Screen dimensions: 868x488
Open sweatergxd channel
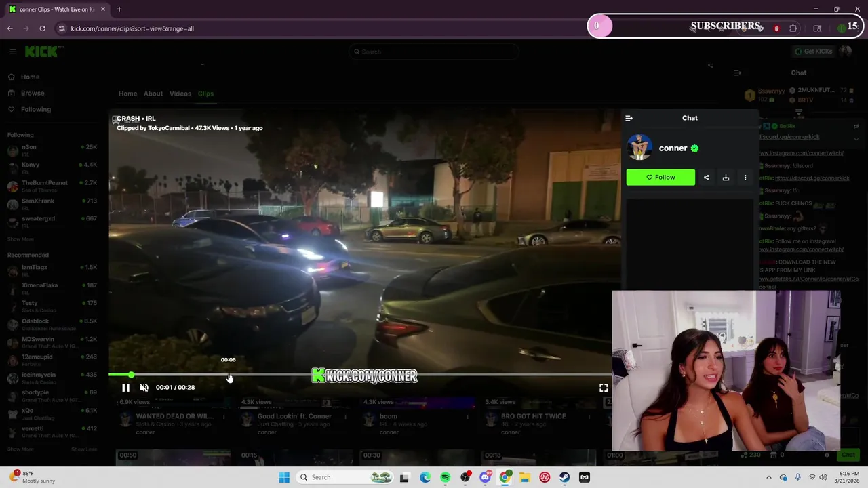click(52, 222)
